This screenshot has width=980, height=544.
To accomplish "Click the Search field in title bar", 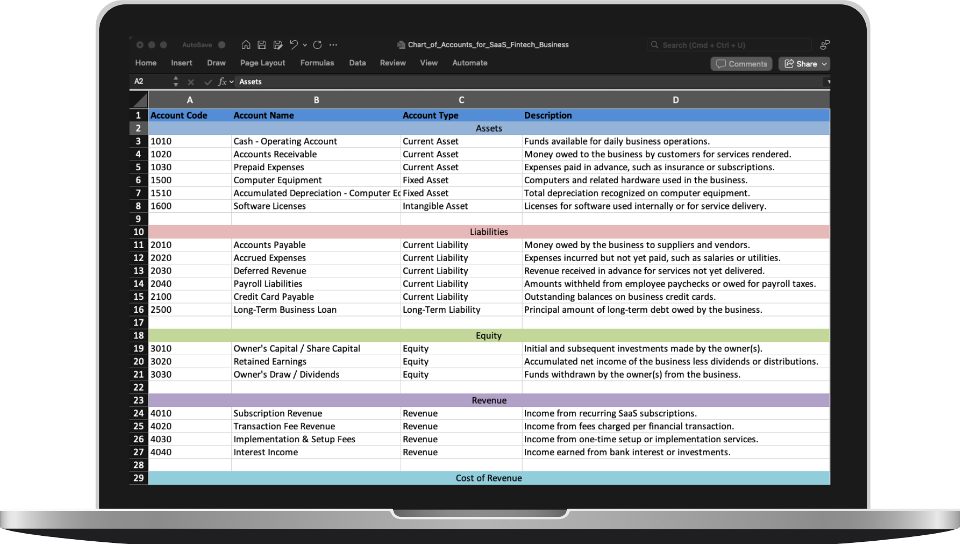I will tap(730, 45).
